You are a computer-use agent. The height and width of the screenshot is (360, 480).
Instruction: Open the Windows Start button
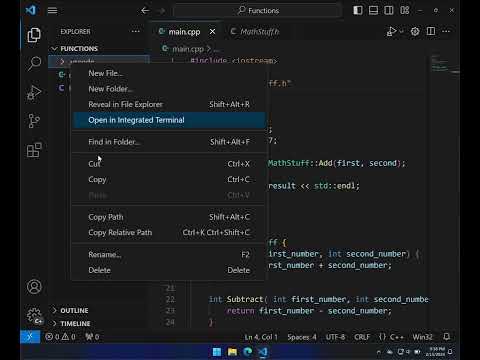click(x=217, y=352)
